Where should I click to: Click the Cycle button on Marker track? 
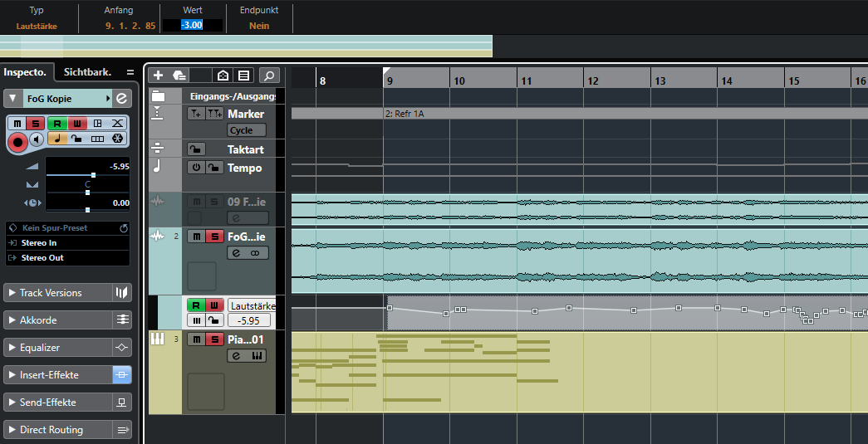(x=247, y=130)
